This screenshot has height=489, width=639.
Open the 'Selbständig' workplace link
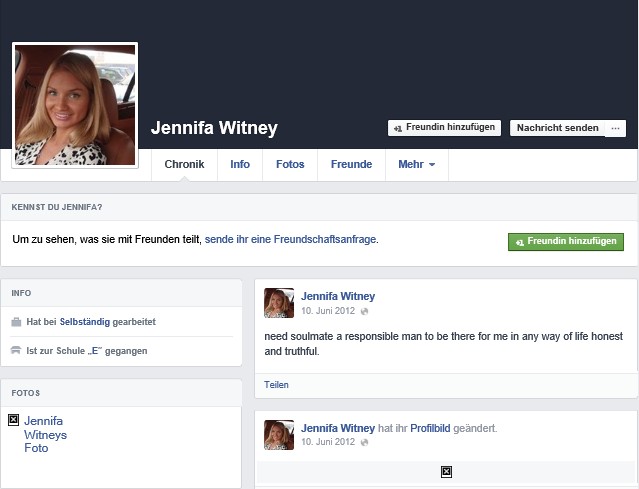(85, 322)
